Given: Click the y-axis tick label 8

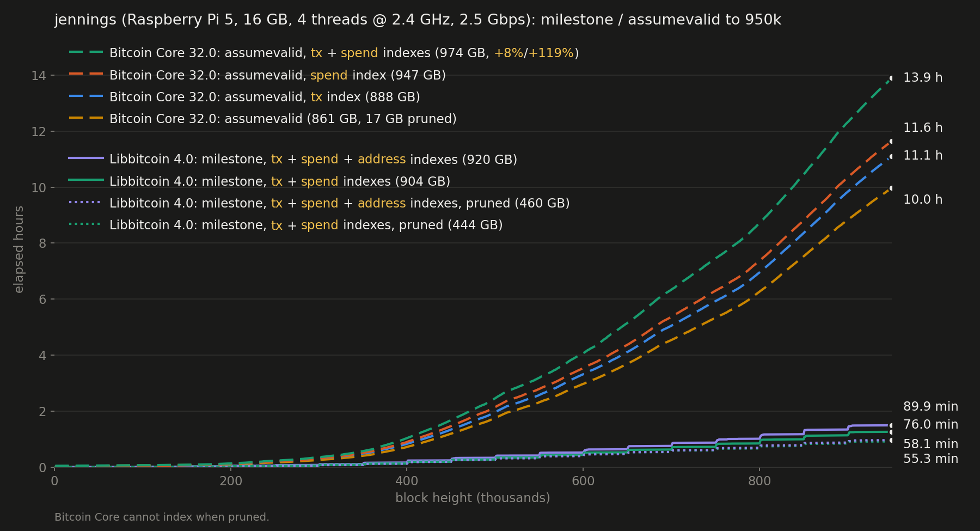Looking at the screenshot, I should tap(42, 243).
